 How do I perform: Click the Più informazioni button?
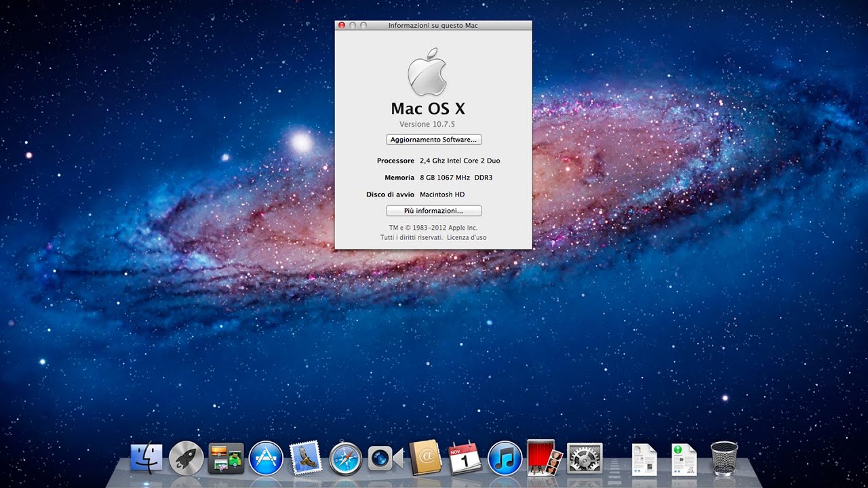click(433, 210)
